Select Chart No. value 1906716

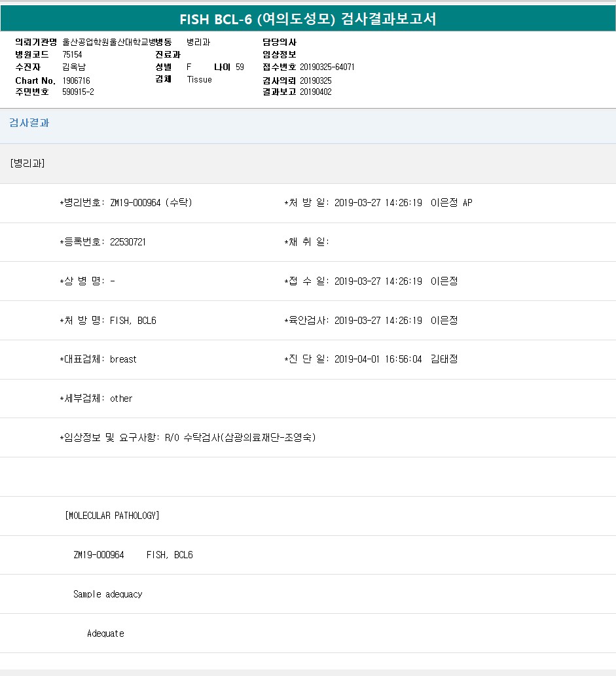coord(76,80)
